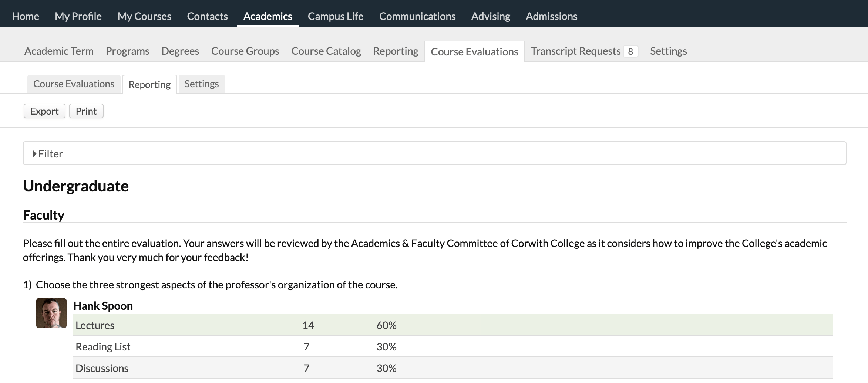This screenshot has height=383, width=868.
Task: Open Transcript Requests tab
Action: tap(575, 51)
